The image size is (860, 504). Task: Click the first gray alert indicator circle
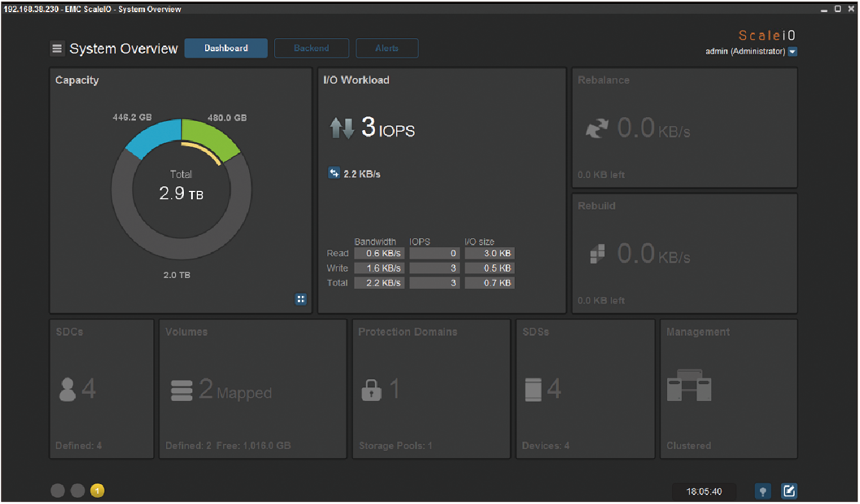(58, 491)
